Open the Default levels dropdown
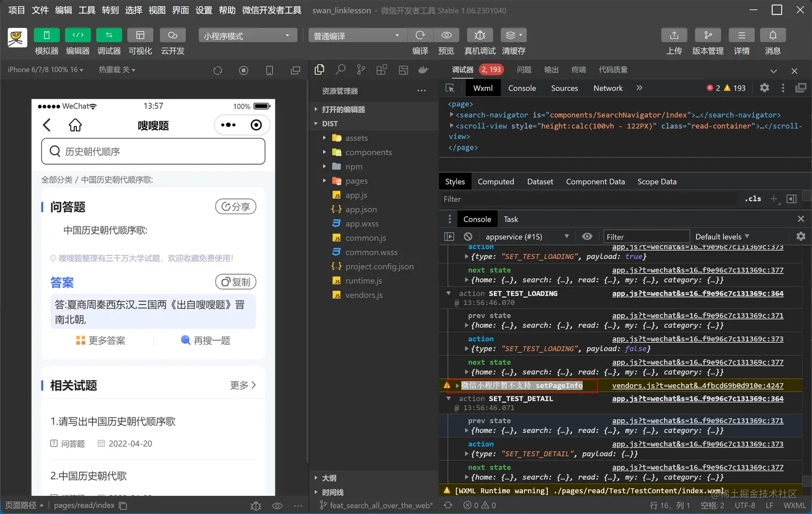Image resolution: width=812 pixels, height=514 pixels. click(722, 237)
